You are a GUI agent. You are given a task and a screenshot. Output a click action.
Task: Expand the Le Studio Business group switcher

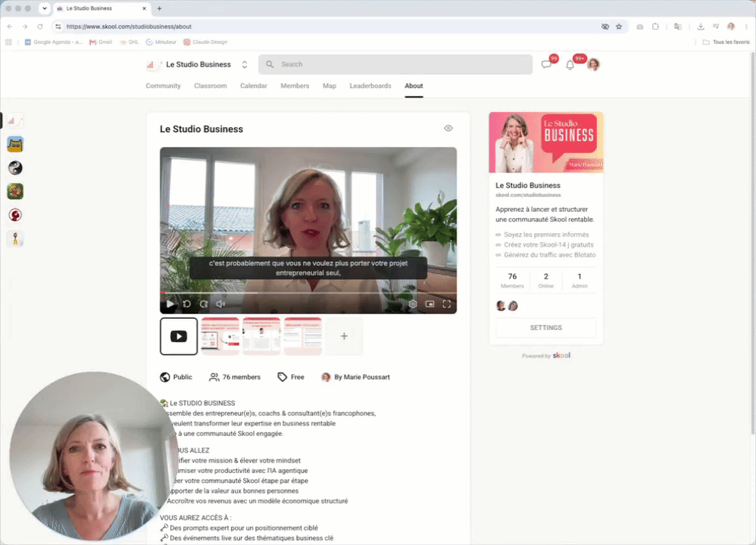(245, 64)
